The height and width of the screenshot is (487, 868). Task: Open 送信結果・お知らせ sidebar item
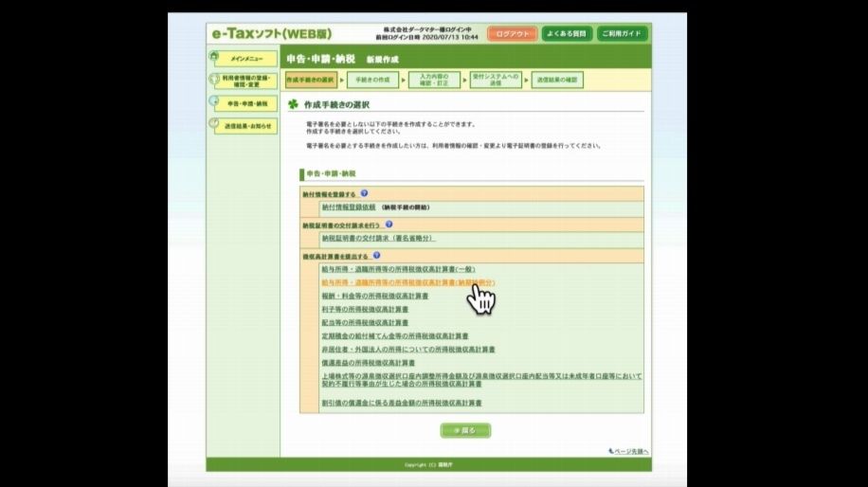point(245,126)
